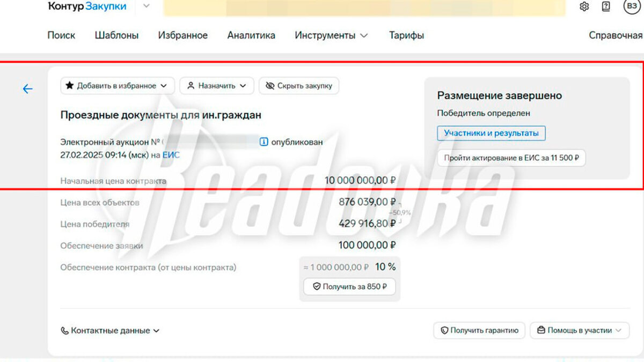Image resolution: width=644 pixels, height=362 pixels.
Task: Click Получить за 850 ₽ button
Action: coord(349,287)
